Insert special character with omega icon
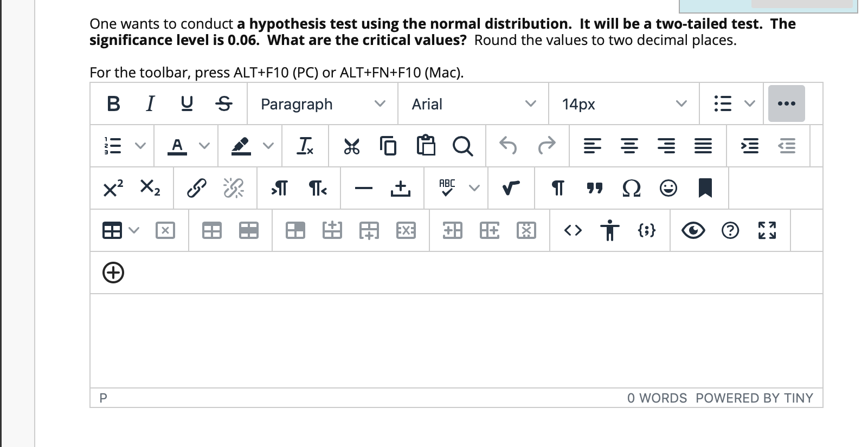The height and width of the screenshot is (447, 868). click(632, 188)
